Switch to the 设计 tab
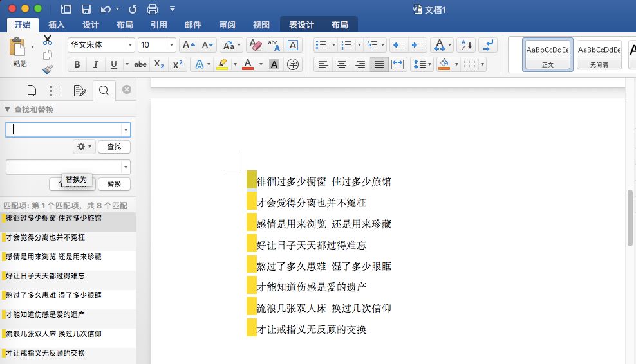This screenshot has width=636, height=364. (91, 24)
